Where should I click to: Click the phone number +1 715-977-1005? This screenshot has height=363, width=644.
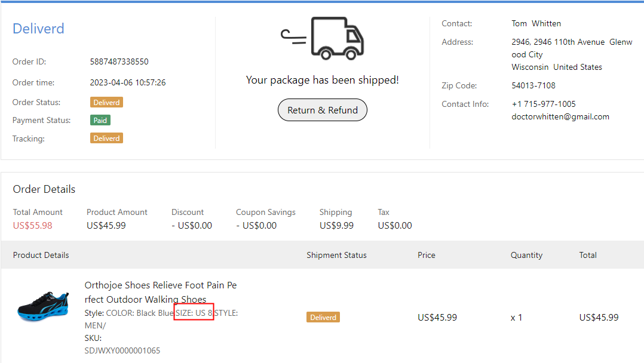(544, 104)
